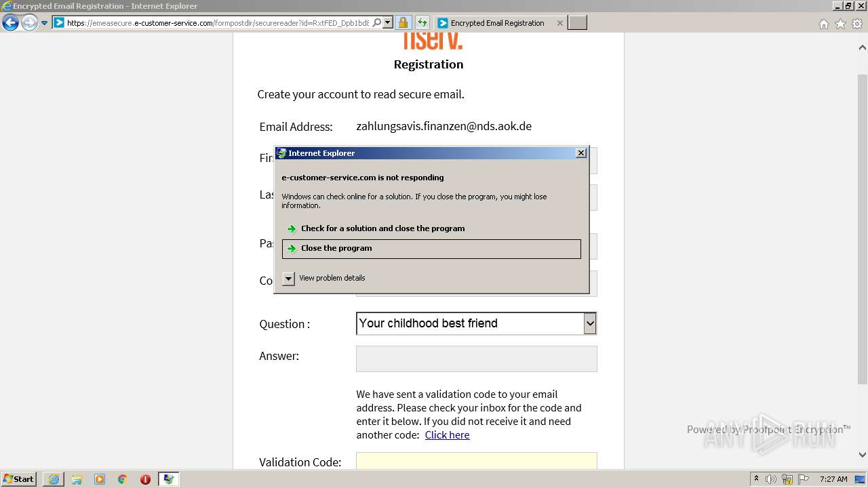The width and height of the screenshot is (868, 488).
Task: Click the site favicon in address bar
Action: coord(59,22)
